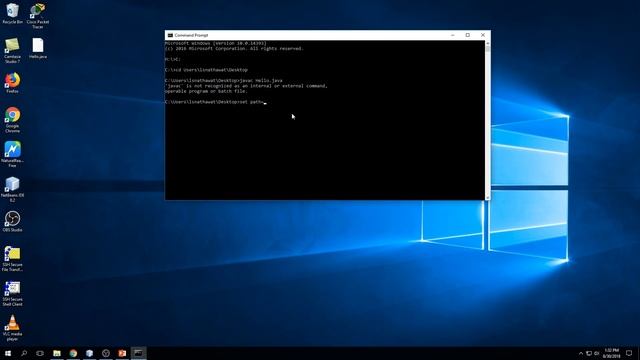Switch to OBS Studio in the taskbar

pos(106,353)
